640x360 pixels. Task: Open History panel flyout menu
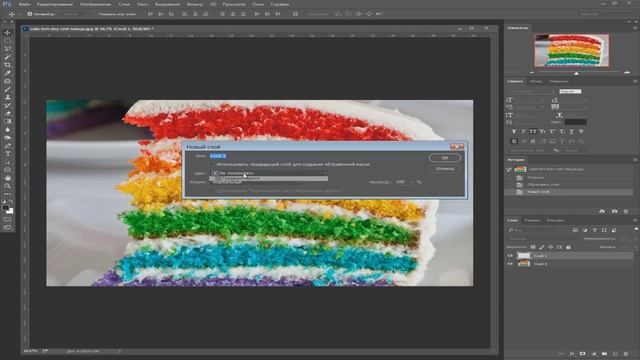(x=635, y=160)
